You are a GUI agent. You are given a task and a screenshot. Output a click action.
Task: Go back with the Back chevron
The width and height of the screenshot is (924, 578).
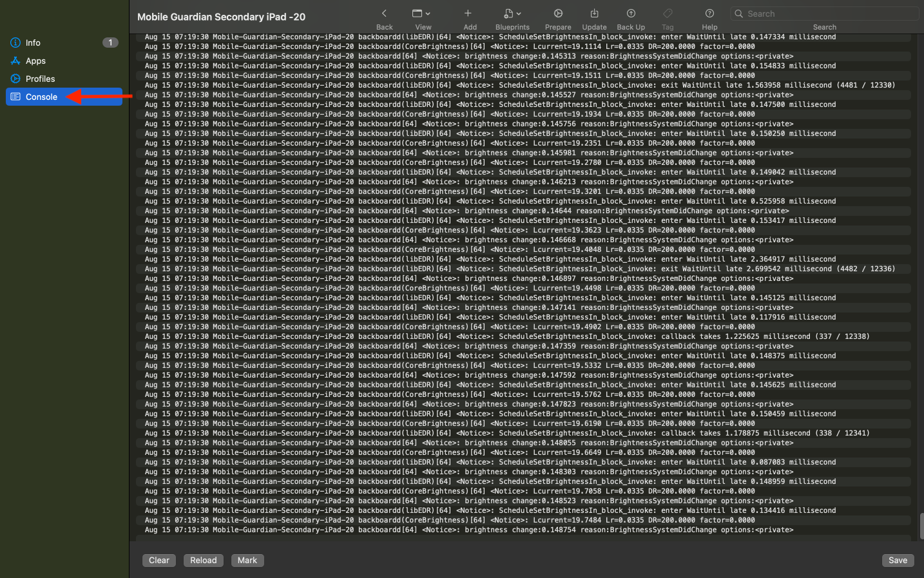click(x=384, y=14)
